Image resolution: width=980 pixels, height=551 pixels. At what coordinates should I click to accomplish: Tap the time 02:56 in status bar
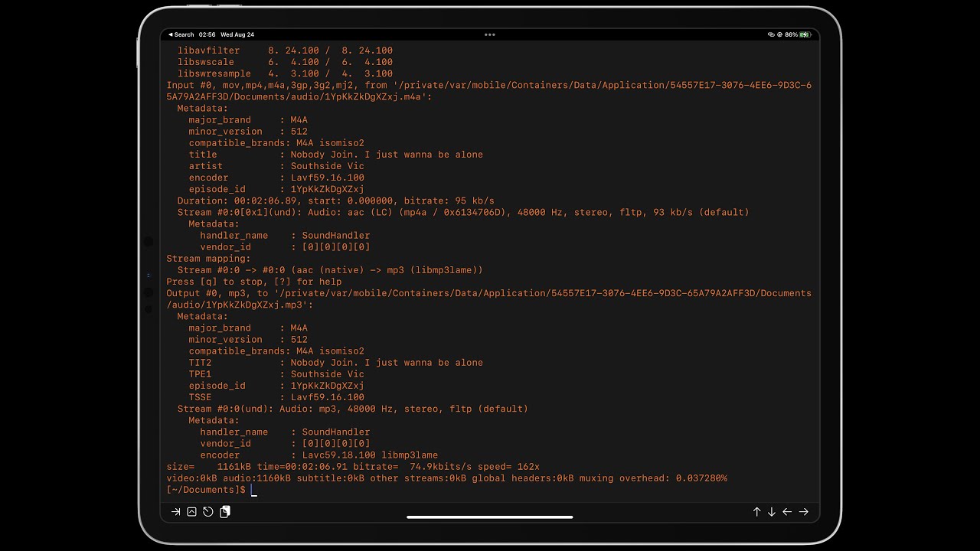207,34
